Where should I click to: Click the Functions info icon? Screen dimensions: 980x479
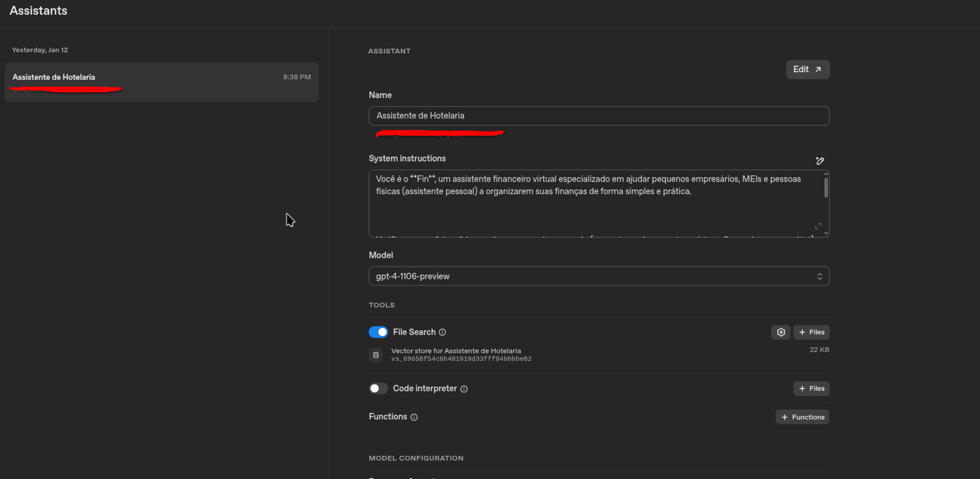tap(414, 417)
